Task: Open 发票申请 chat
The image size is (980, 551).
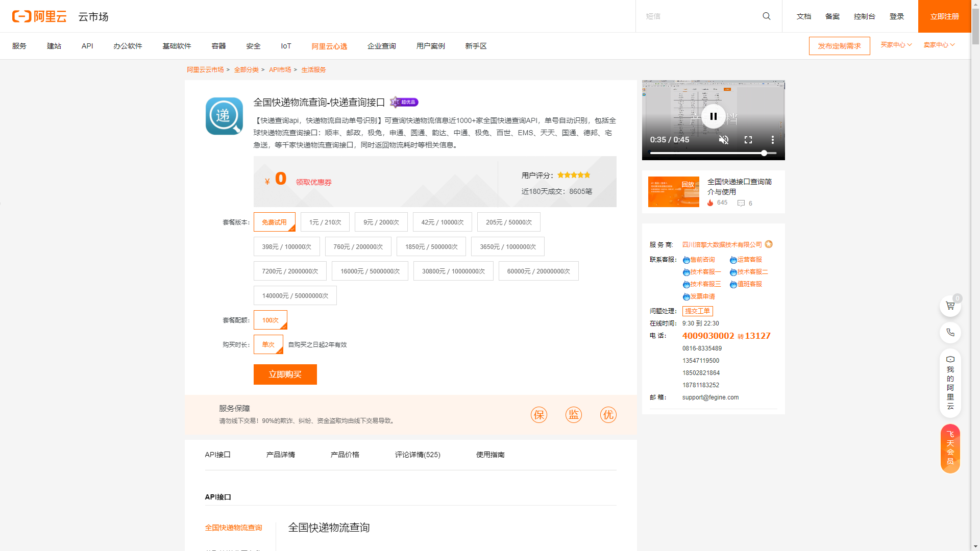Action: [x=699, y=296]
